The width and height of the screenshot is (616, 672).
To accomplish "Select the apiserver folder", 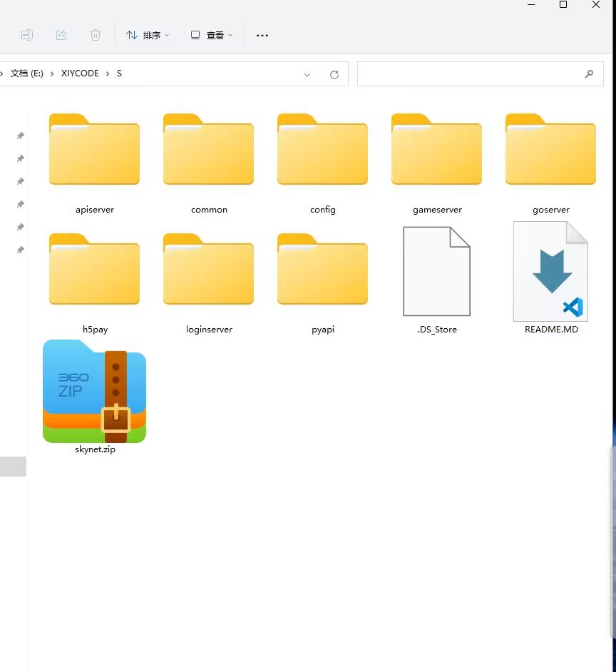I will click(94, 151).
